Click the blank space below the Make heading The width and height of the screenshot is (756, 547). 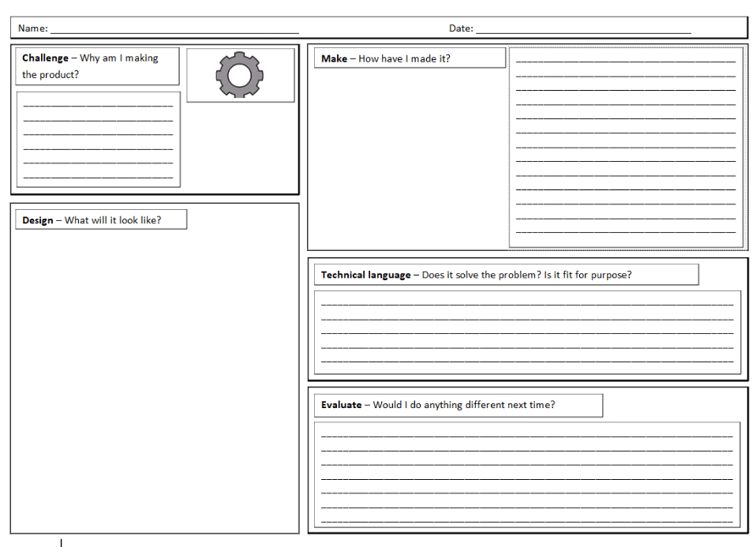pyautogui.click(x=407, y=158)
